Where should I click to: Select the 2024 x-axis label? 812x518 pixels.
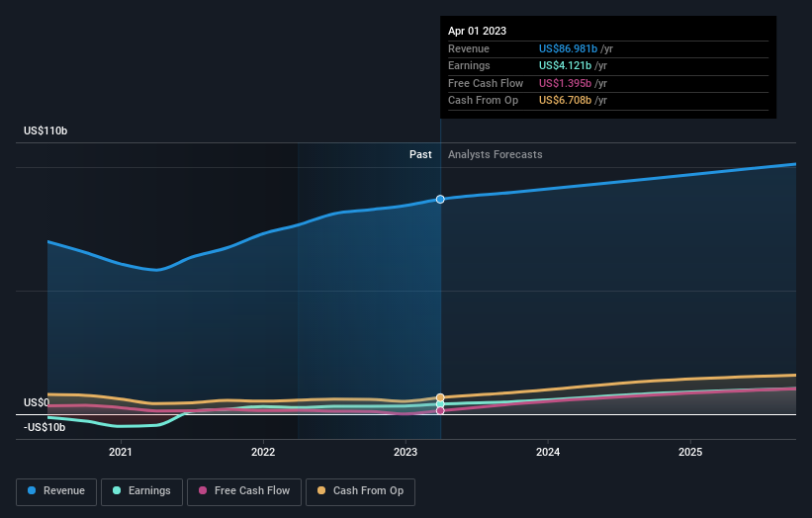click(548, 453)
